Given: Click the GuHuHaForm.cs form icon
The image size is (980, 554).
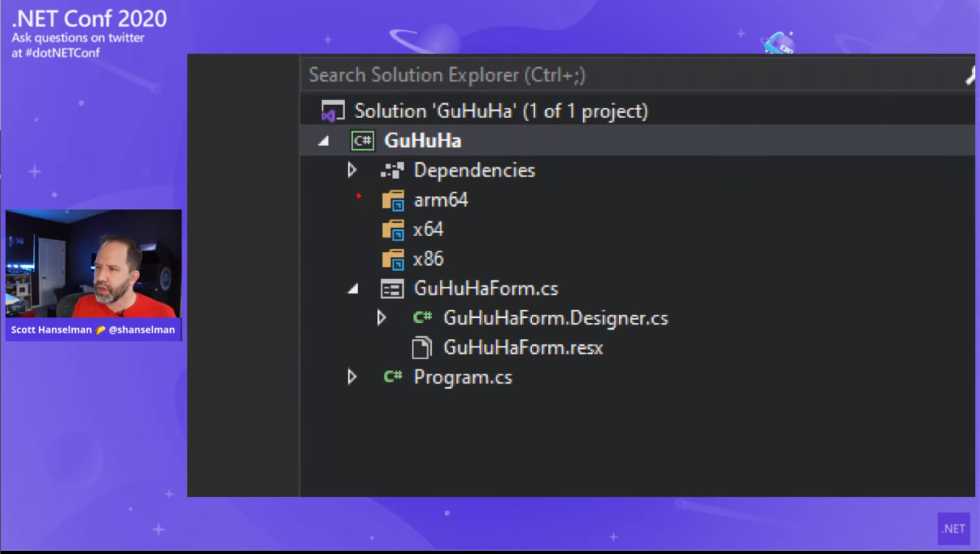Looking at the screenshot, I should (392, 289).
